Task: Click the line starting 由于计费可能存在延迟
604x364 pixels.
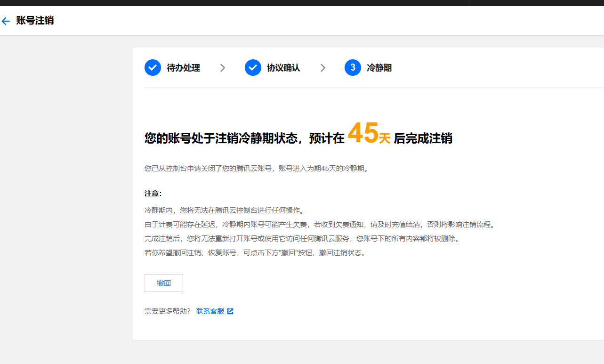Action: [x=321, y=225]
